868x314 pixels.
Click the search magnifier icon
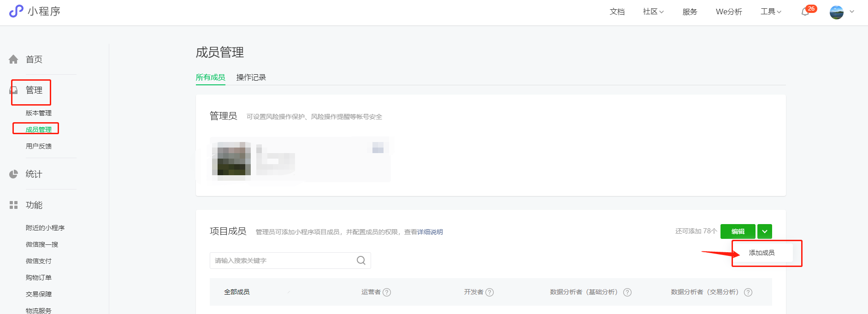point(361,261)
